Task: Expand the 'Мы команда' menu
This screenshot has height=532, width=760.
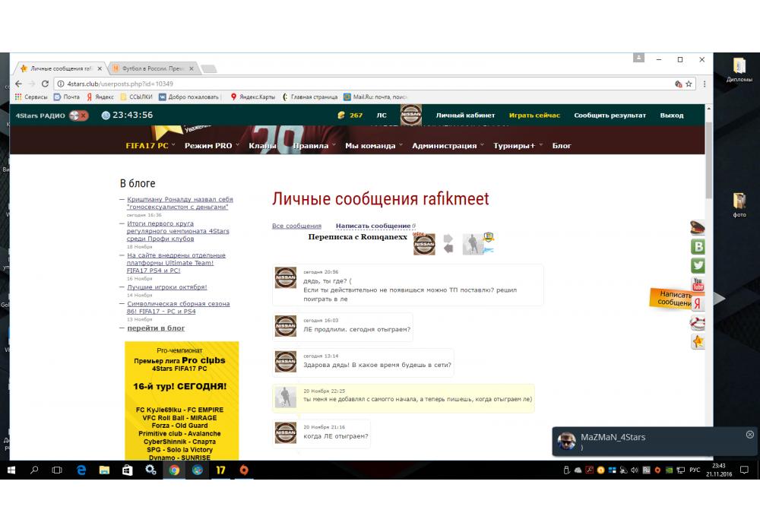Action: coord(374,145)
